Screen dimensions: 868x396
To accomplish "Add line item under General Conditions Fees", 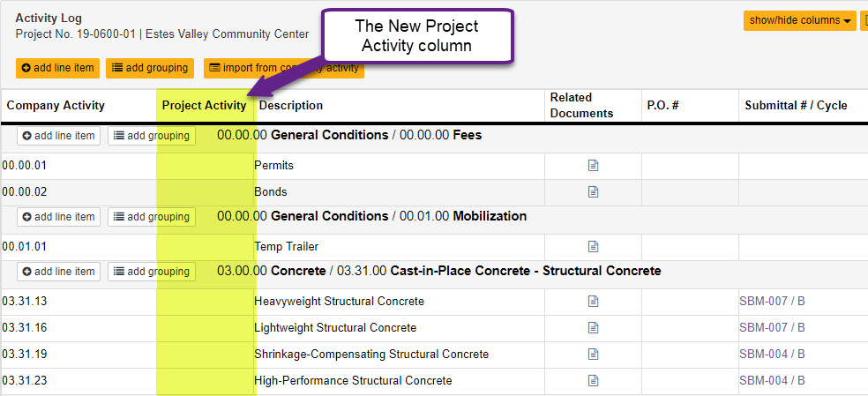I will coord(58,136).
